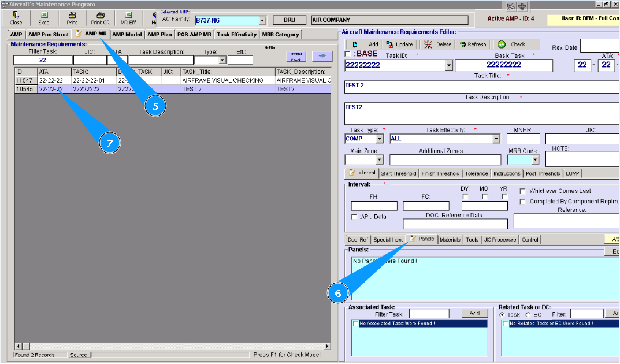
Task: Click the Delete icon in editor toolbar
Action: pos(428,44)
